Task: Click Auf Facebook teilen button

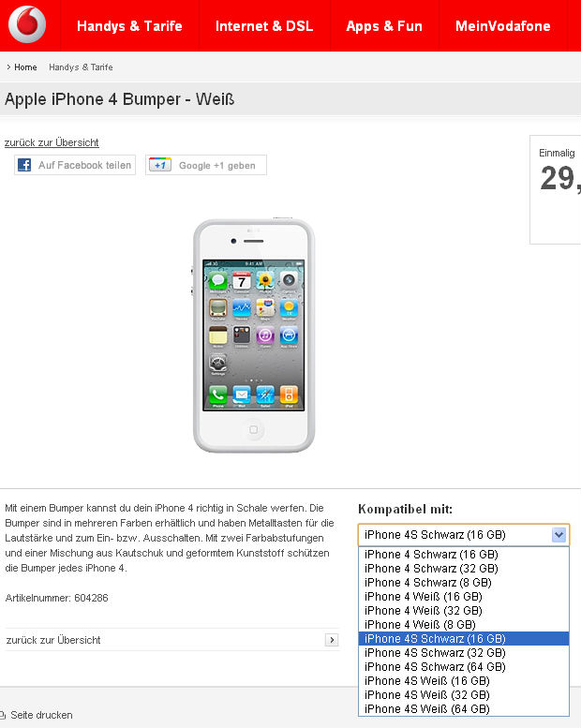Action: click(75, 165)
